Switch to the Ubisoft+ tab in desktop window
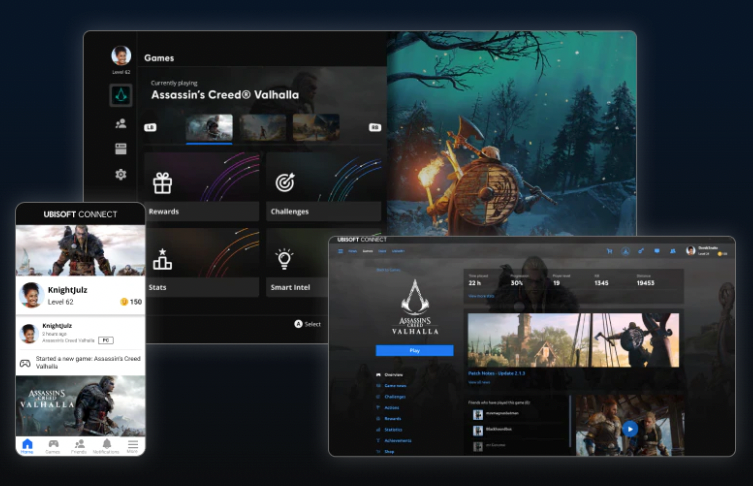The height and width of the screenshot is (486, 753). coord(398,251)
